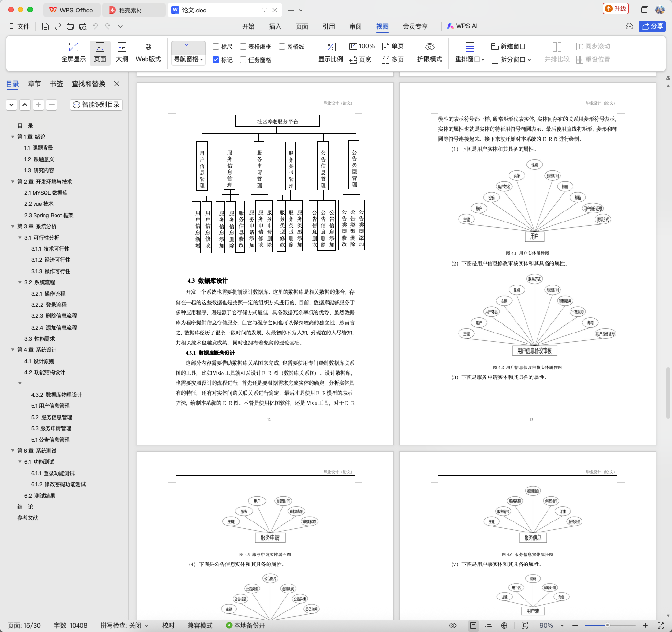Click the 升级 upgrade button
The width and height of the screenshot is (672, 632).
coord(616,9)
